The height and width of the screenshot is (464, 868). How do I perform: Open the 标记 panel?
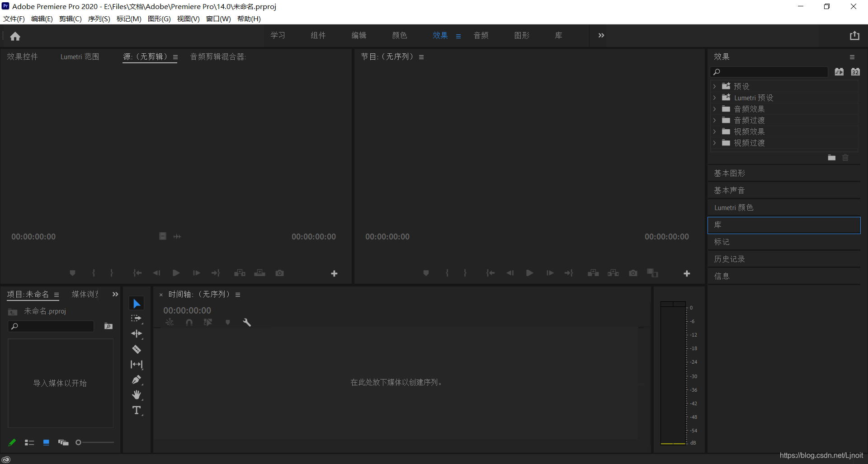click(784, 242)
